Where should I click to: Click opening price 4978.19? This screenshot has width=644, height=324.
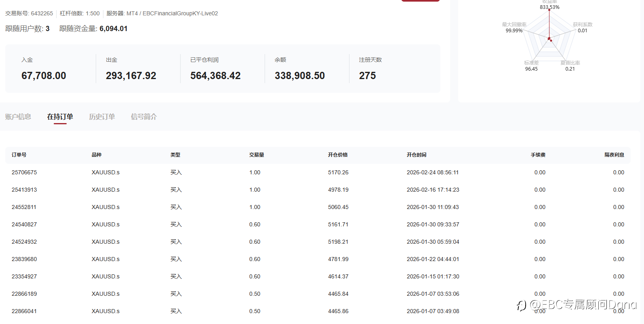pos(338,190)
